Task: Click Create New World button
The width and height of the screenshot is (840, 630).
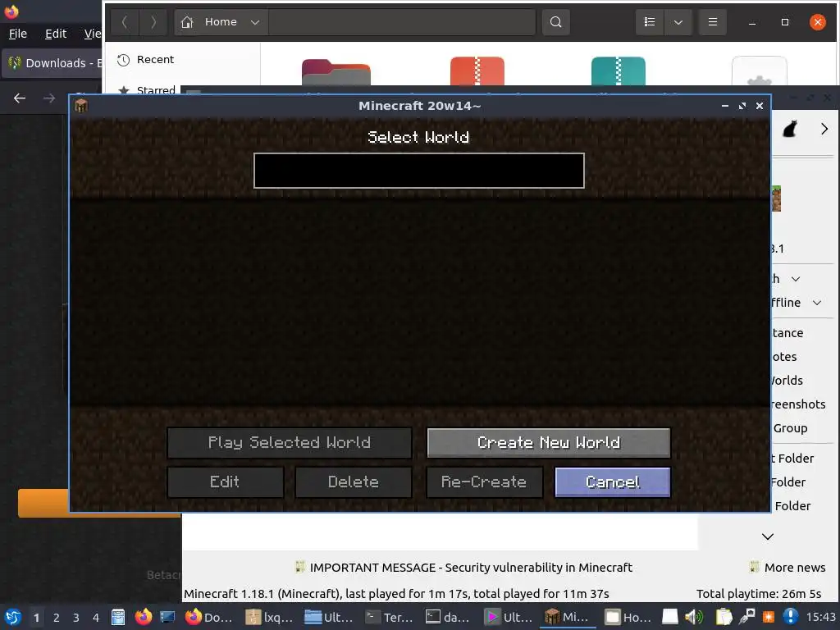Action: [x=549, y=442]
